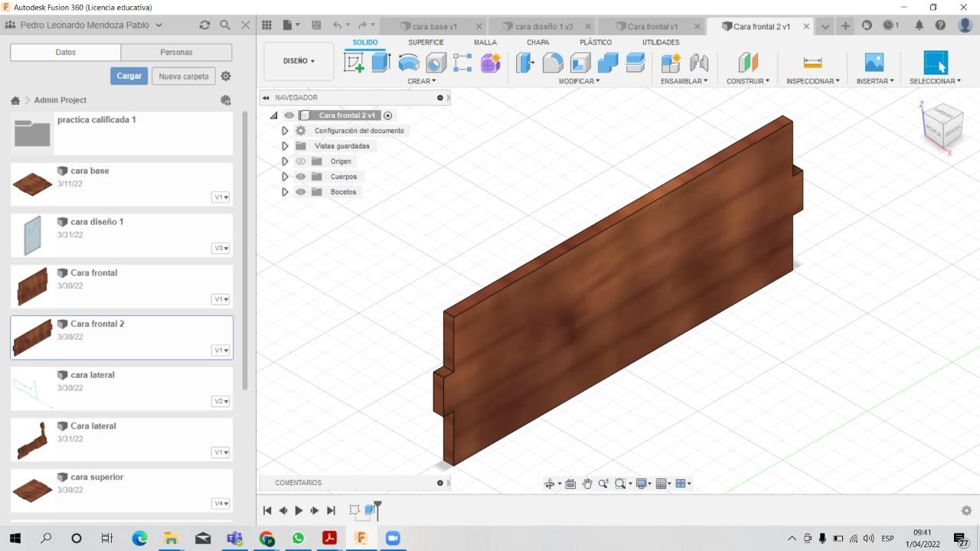Select the Pan hand tool
Image resolution: width=980 pixels, height=551 pixels.
pyautogui.click(x=587, y=484)
